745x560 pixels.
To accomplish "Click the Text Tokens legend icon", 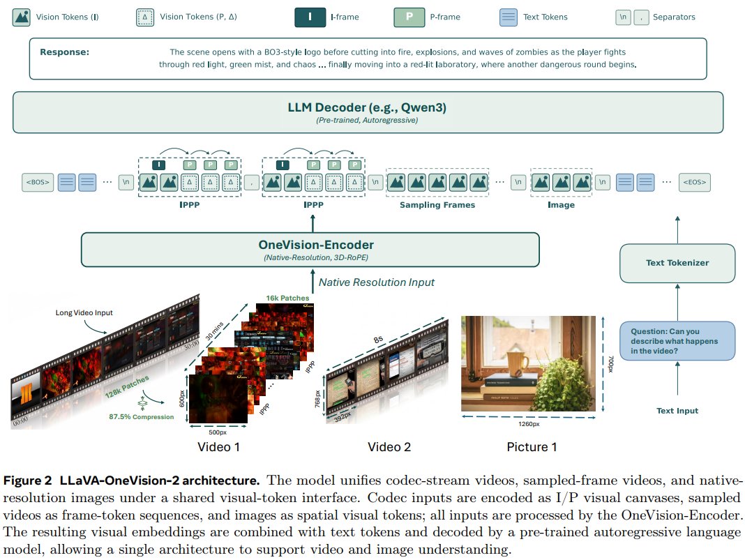I will click(x=509, y=17).
